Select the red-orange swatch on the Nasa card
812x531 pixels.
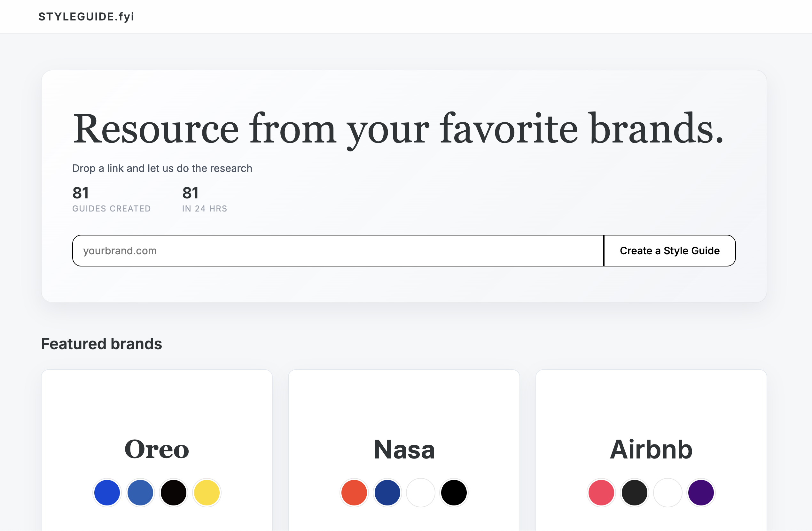pos(354,492)
